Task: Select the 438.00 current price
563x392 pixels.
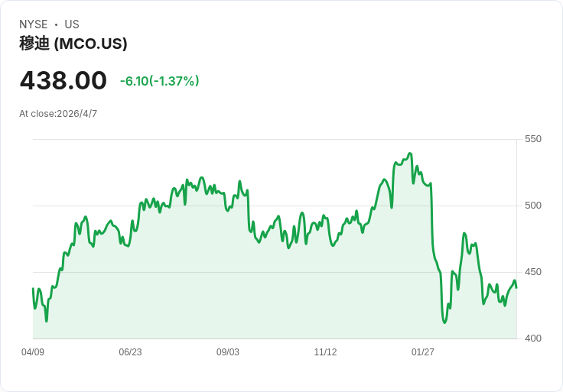Action: [x=63, y=81]
